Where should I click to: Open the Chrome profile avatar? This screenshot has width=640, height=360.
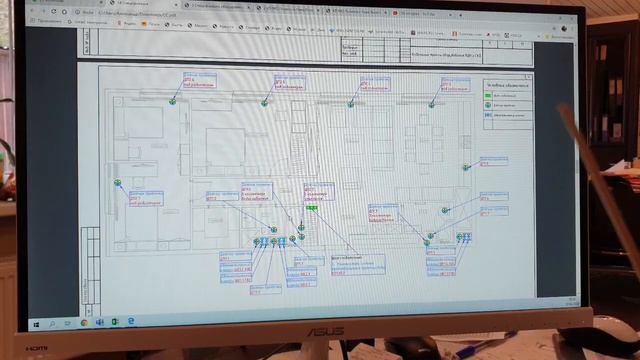pos(564,28)
